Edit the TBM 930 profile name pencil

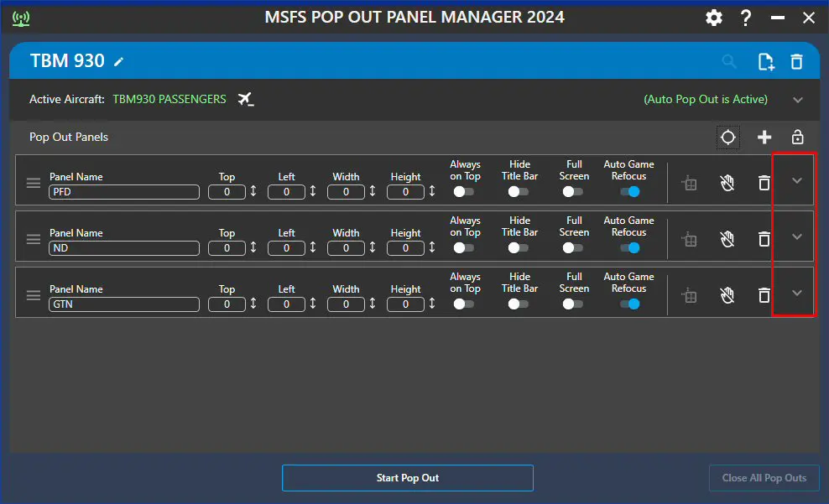[x=119, y=62]
